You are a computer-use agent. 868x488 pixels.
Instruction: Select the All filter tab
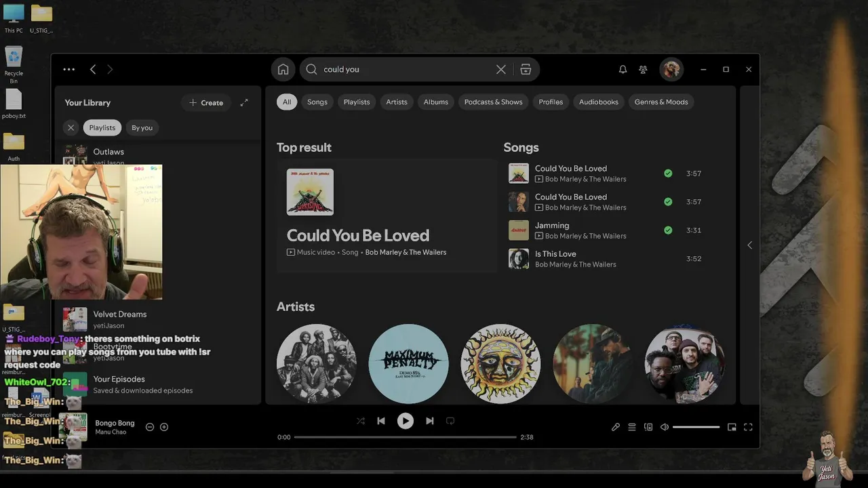click(287, 102)
